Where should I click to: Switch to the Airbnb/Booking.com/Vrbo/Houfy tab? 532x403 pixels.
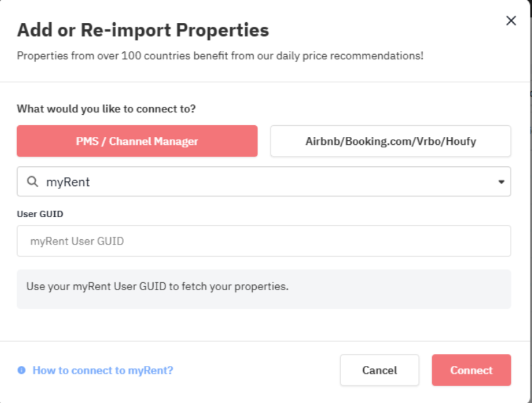[391, 141]
